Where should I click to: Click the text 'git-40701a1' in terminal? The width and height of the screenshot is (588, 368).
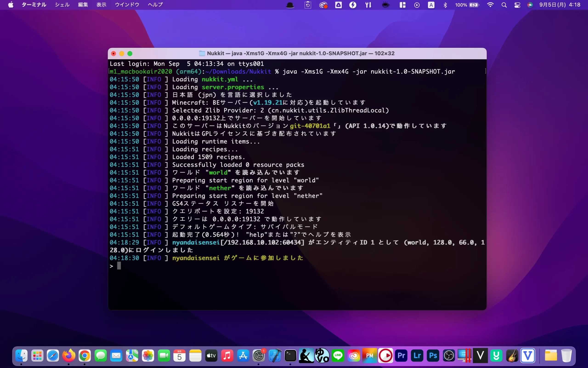click(x=310, y=126)
